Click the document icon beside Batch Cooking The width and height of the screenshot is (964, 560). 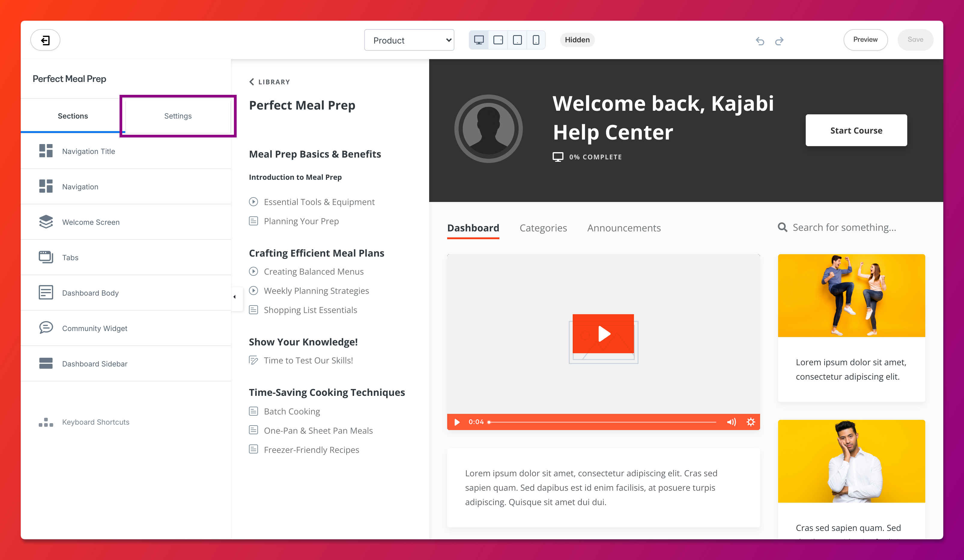click(253, 411)
